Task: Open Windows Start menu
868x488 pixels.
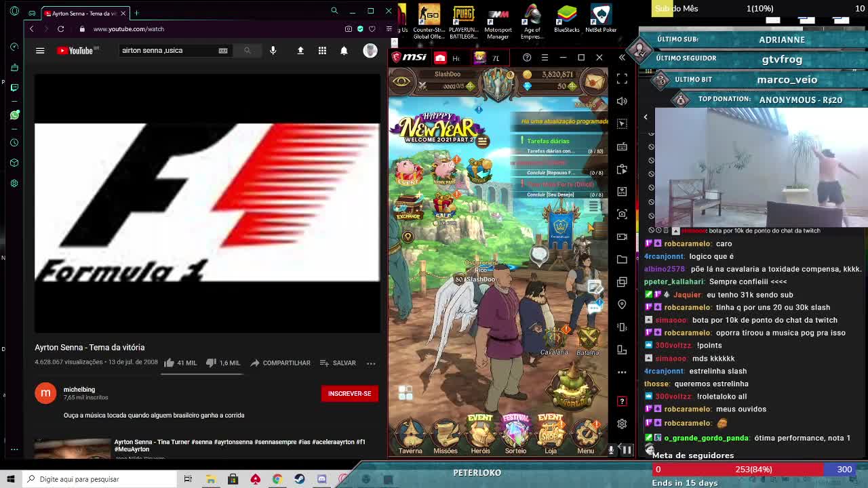Action: coord(10,479)
